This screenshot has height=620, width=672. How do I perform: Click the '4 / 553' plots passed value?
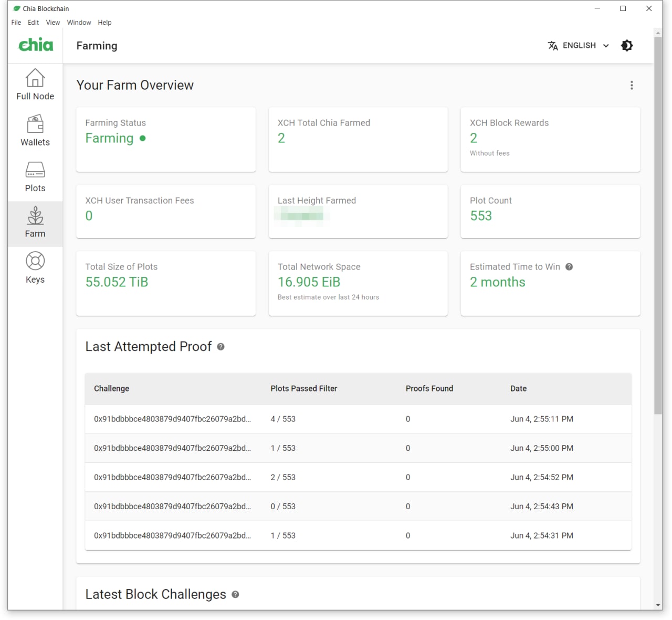pyautogui.click(x=283, y=419)
